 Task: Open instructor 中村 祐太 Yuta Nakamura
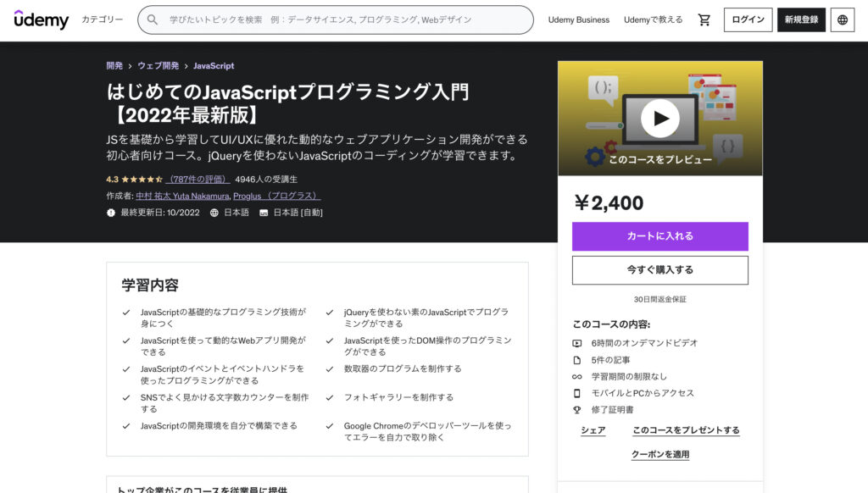(x=182, y=196)
